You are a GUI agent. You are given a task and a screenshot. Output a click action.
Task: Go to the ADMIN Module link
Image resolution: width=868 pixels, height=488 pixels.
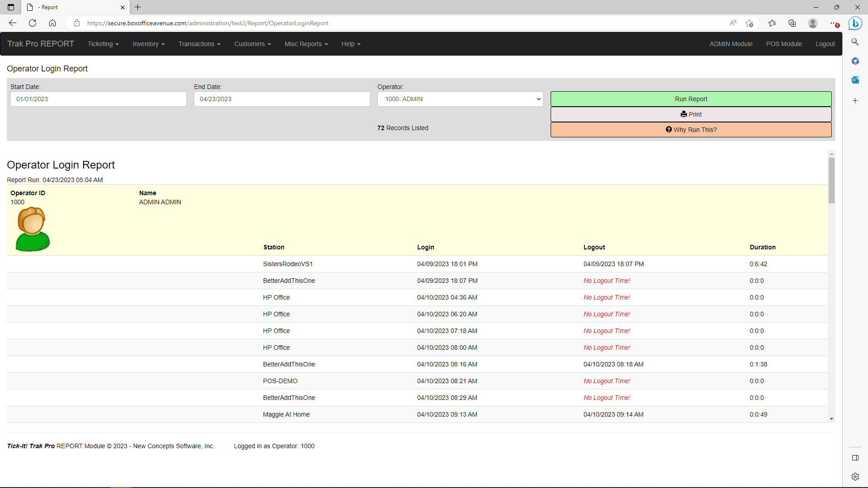[731, 44]
